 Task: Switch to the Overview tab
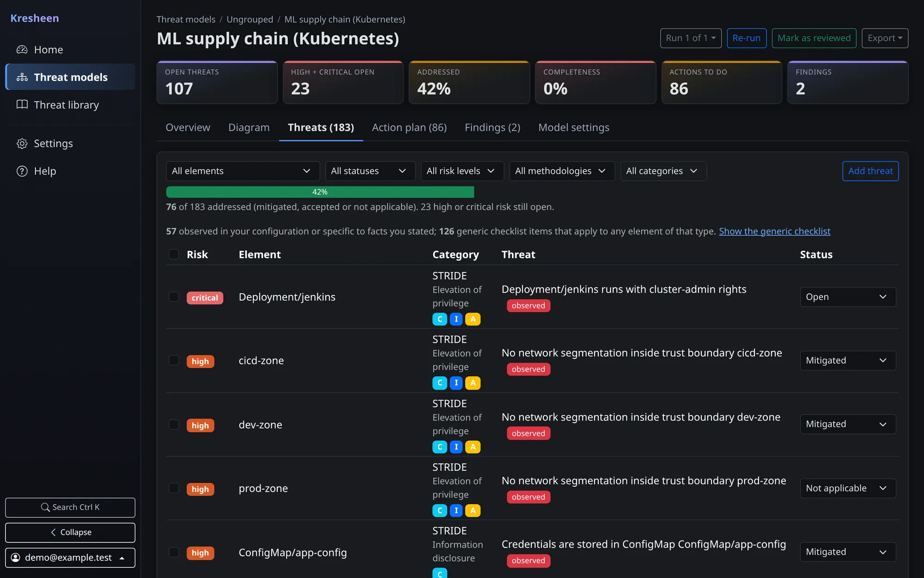point(188,127)
